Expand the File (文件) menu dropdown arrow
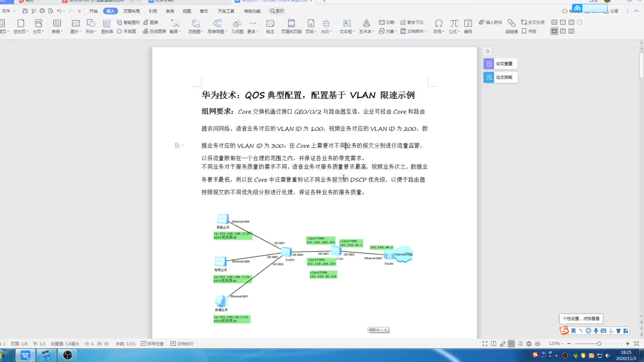 [x=14, y=11]
